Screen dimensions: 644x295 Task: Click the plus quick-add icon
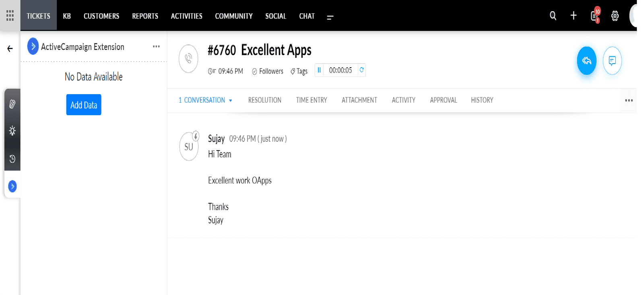pyautogui.click(x=574, y=16)
